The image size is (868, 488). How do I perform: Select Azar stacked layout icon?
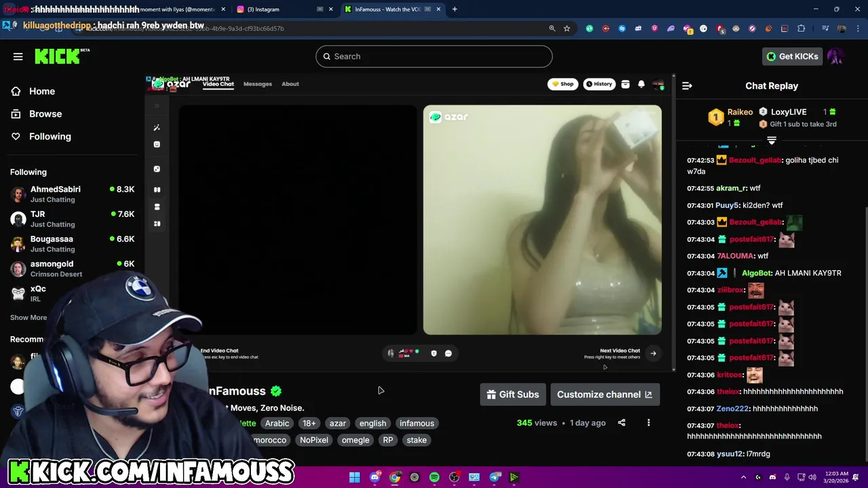(x=157, y=207)
